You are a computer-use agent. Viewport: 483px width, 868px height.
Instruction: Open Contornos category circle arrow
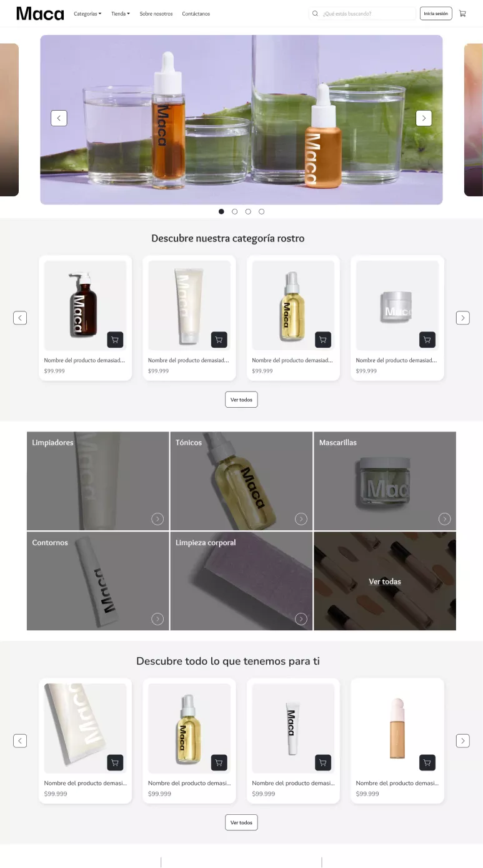pyautogui.click(x=157, y=618)
